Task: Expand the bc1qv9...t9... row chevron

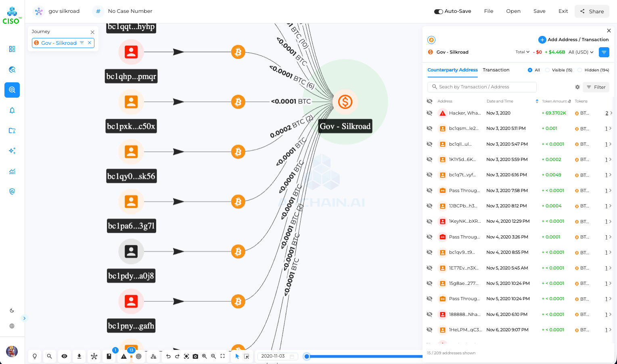Action: point(611,252)
